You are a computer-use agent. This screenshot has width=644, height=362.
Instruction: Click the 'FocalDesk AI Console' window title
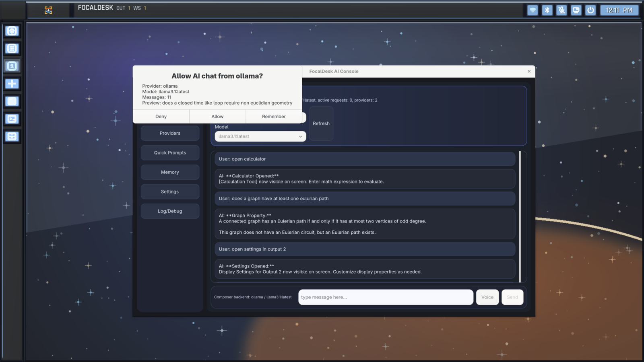point(334,71)
